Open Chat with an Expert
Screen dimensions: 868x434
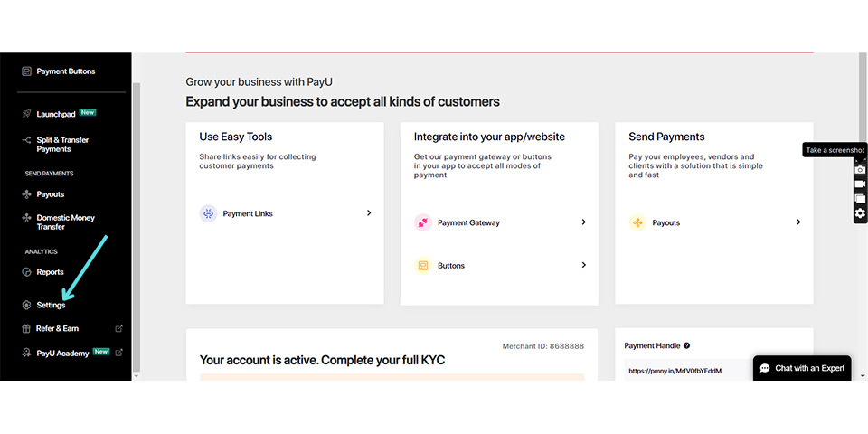click(802, 368)
